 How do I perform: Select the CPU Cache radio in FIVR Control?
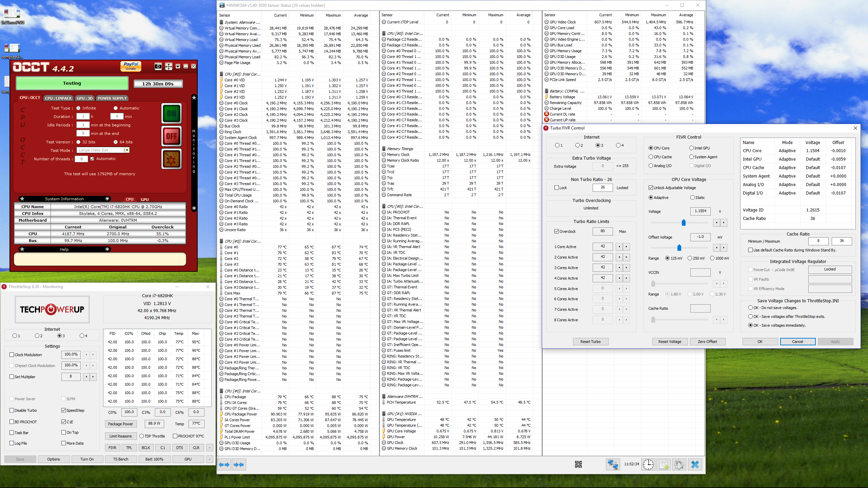pos(651,157)
